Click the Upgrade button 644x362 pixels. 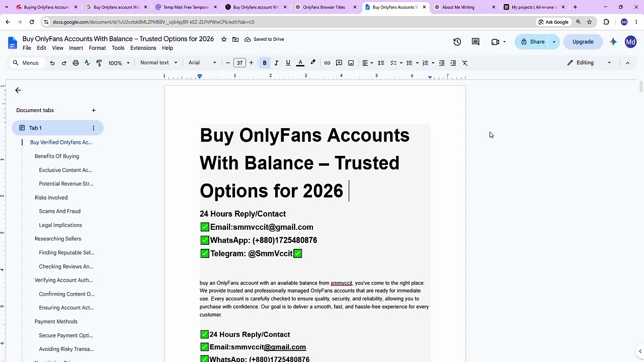[x=583, y=42]
